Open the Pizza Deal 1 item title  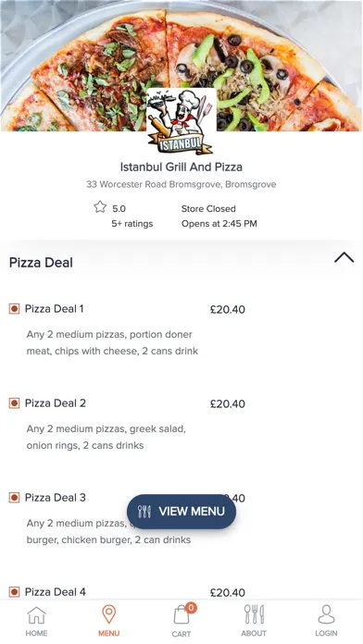click(55, 309)
